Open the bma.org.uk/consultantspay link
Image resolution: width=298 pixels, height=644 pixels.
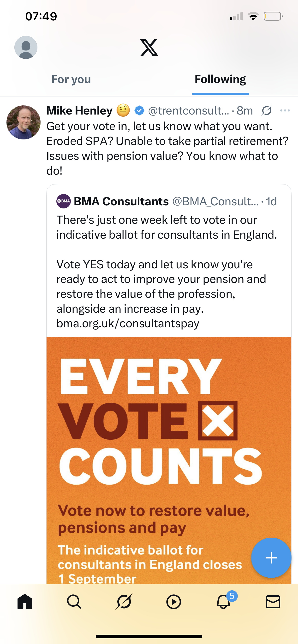pos(128,323)
